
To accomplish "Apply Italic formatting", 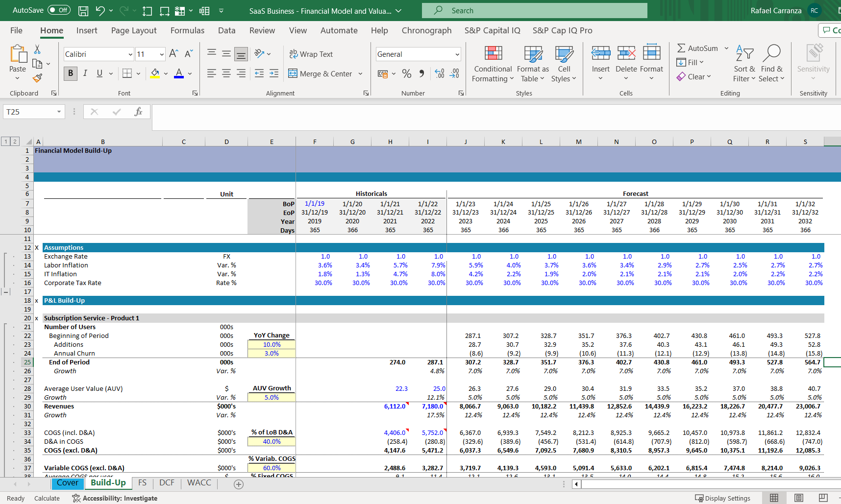I will pyautogui.click(x=85, y=73).
